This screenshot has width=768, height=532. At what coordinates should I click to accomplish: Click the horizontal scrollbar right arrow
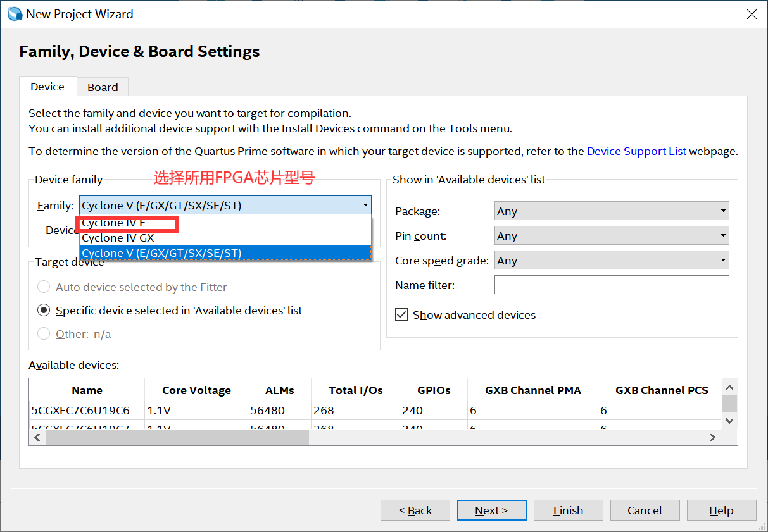712,437
